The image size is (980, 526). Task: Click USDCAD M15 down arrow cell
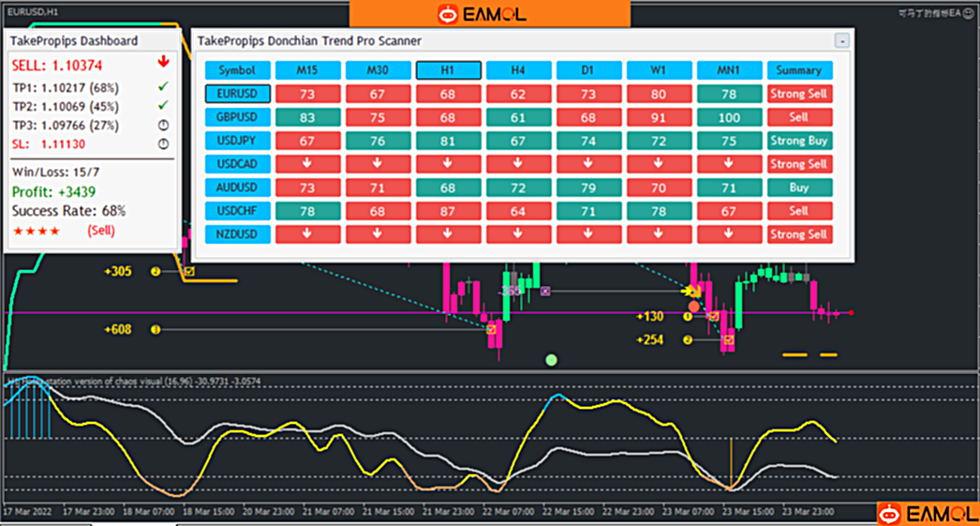[307, 164]
